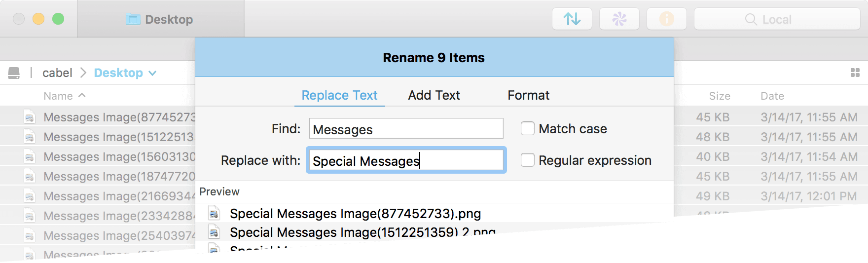Viewport: 868px width, 263px height.
Task: Toggle Name column sort order arrow
Action: (82, 95)
